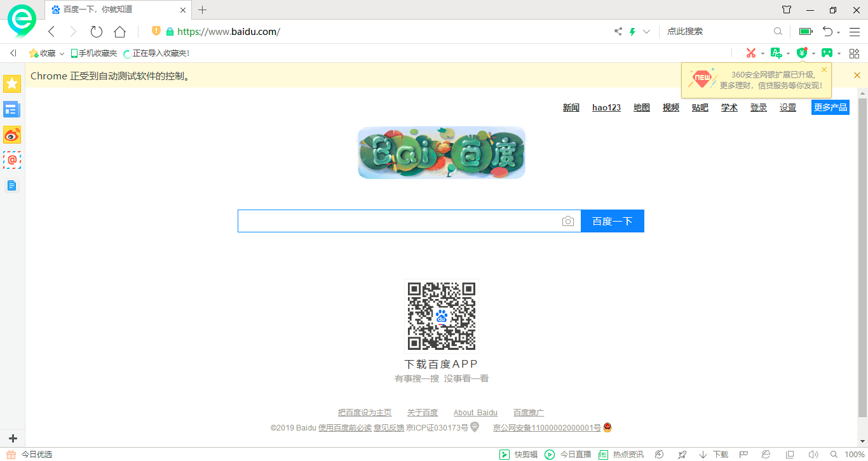Open the 学术 link
Screen dimensions: 868x461
(x=729, y=107)
